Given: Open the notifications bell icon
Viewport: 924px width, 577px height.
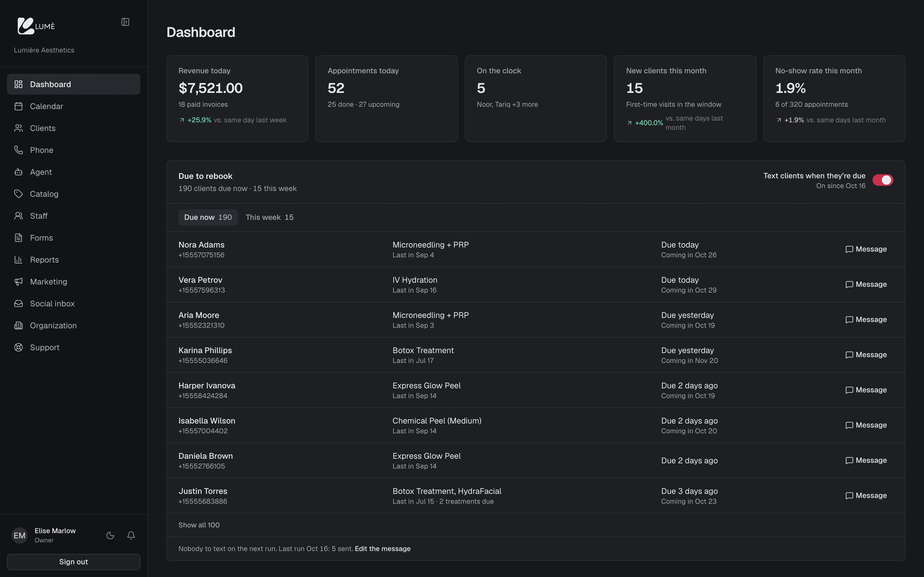Looking at the screenshot, I should (131, 535).
